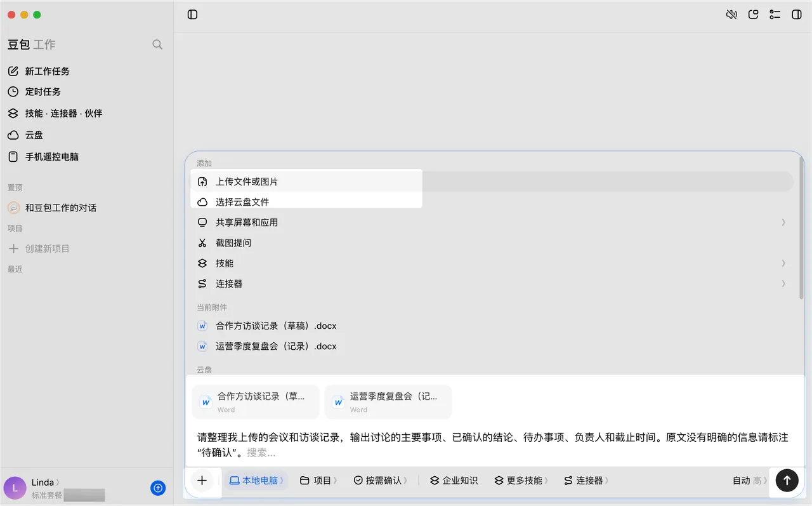Open the 更多技能 dropdown
The image size is (812, 506).
pyautogui.click(x=521, y=481)
